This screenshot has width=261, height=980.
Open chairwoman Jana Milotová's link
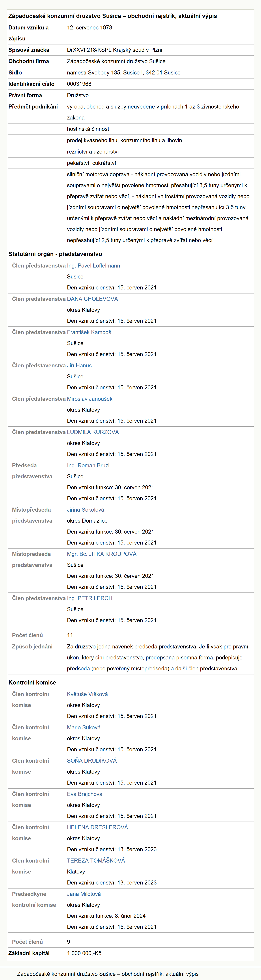[84, 894]
